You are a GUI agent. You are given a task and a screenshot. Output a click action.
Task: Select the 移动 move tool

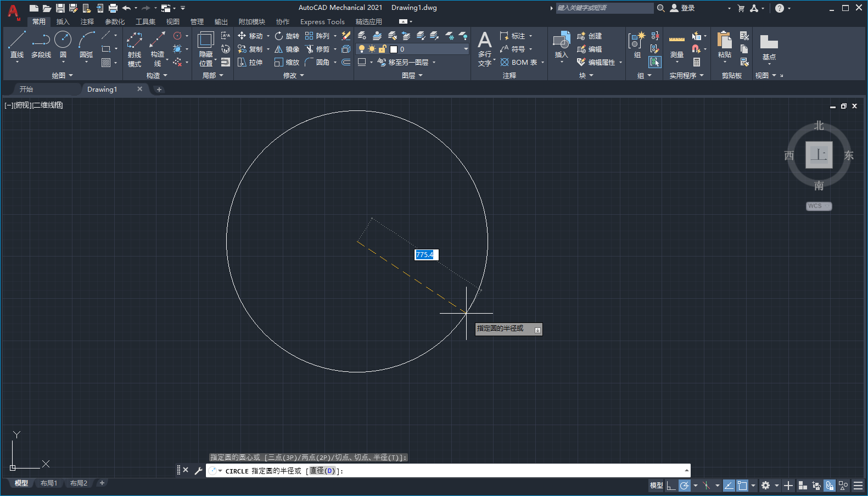click(x=250, y=36)
